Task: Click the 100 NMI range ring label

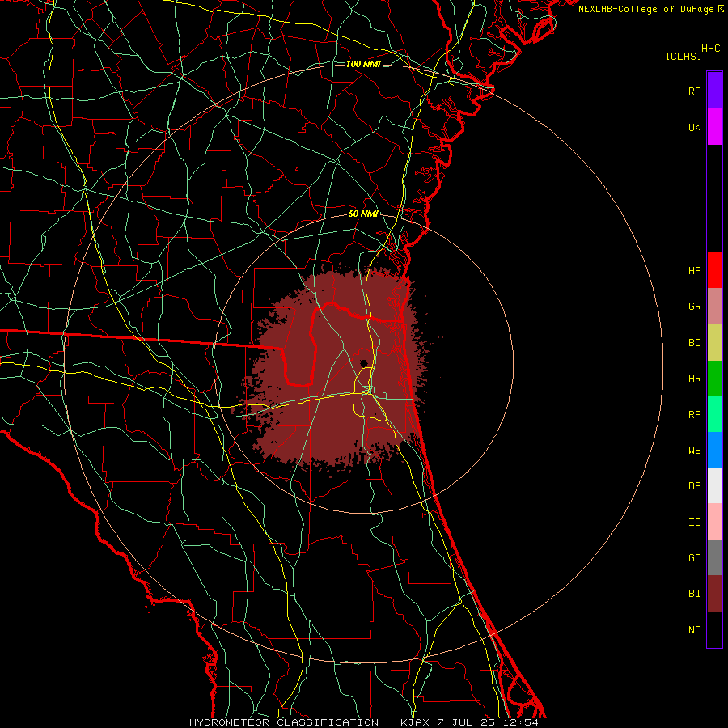Action: pos(363,64)
